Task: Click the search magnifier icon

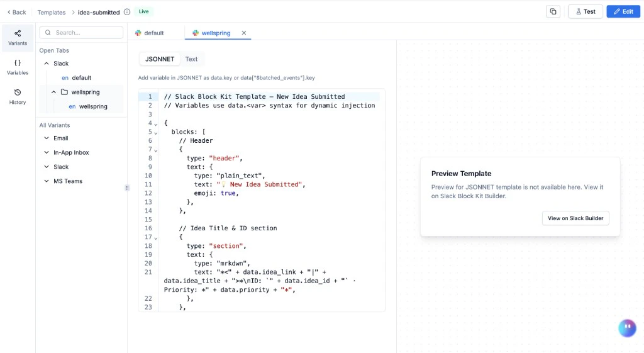Action: [x=48, y=33]
